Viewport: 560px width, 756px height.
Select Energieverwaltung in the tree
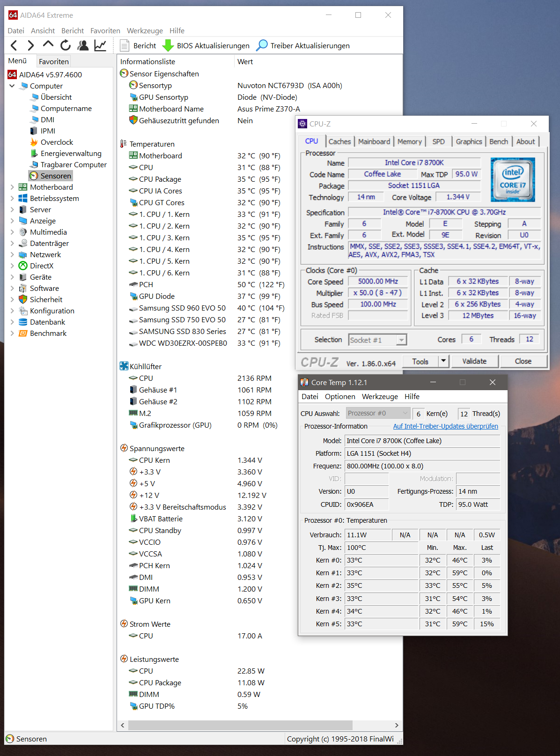click(x=66, y=153)
